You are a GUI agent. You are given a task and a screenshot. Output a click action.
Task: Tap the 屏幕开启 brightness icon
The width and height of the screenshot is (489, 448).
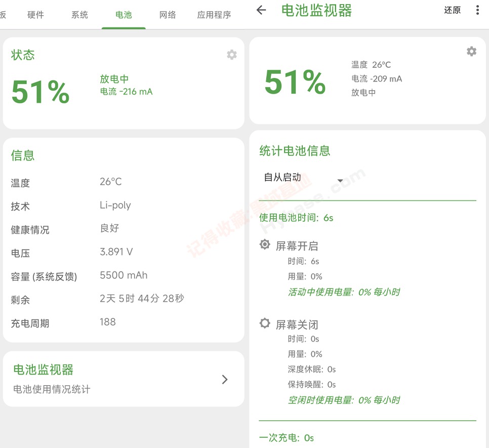[x=265, y=245]
